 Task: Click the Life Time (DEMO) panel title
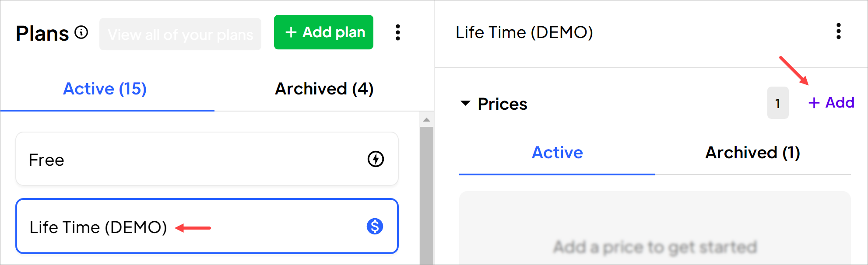point(524,32)
